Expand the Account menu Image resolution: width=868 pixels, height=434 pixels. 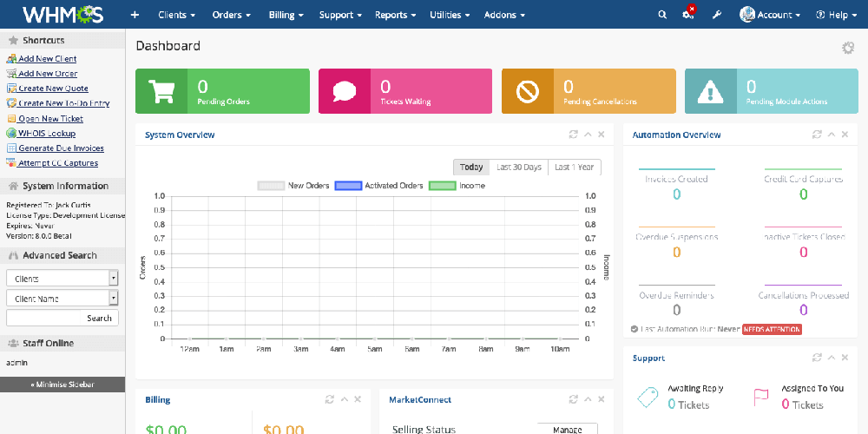[x=770, y=15]
